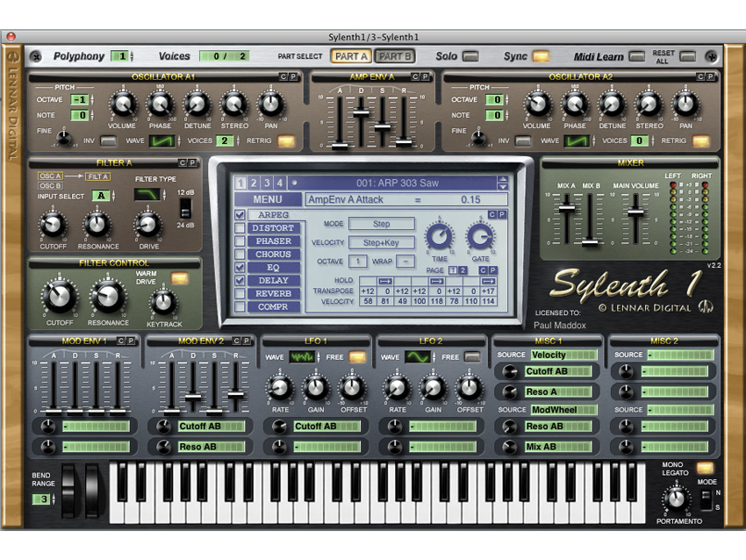This screenshot has width=746, height=560.
Task: Copy Amp Env A settings with C
Action: tap(415, 76)
